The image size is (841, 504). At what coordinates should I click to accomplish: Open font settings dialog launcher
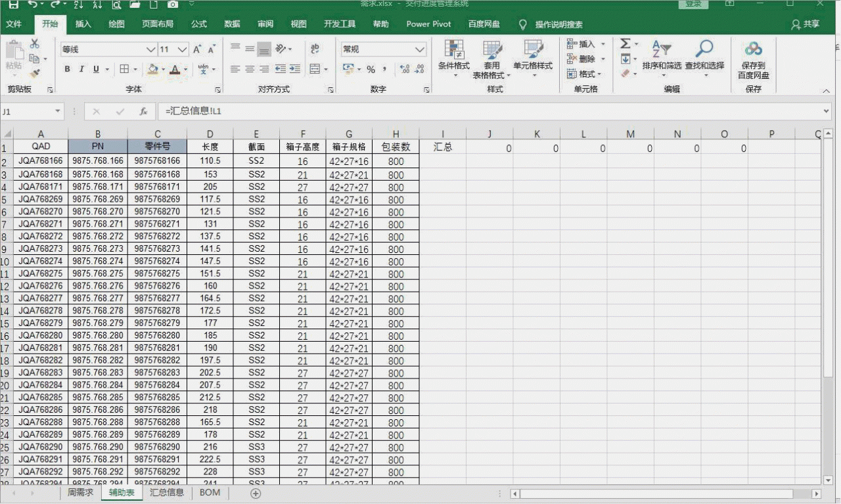pyautogui.click(x=217, y=89)
